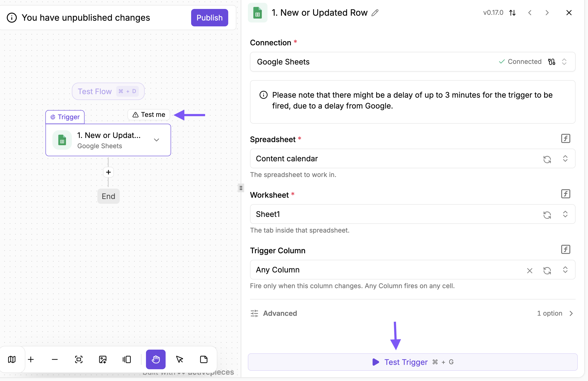Open the Sheet1 worksheet dropdown

[x=413, y=214]
